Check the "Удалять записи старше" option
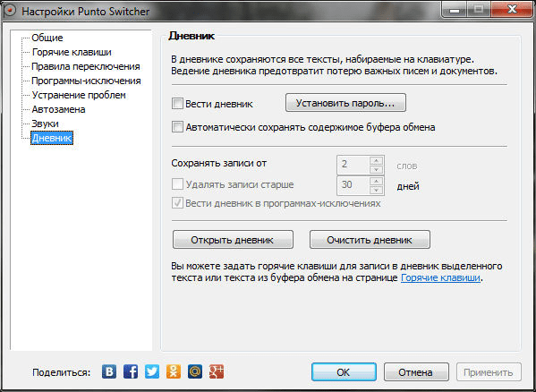536x392 pixels. tap(177, 183)
